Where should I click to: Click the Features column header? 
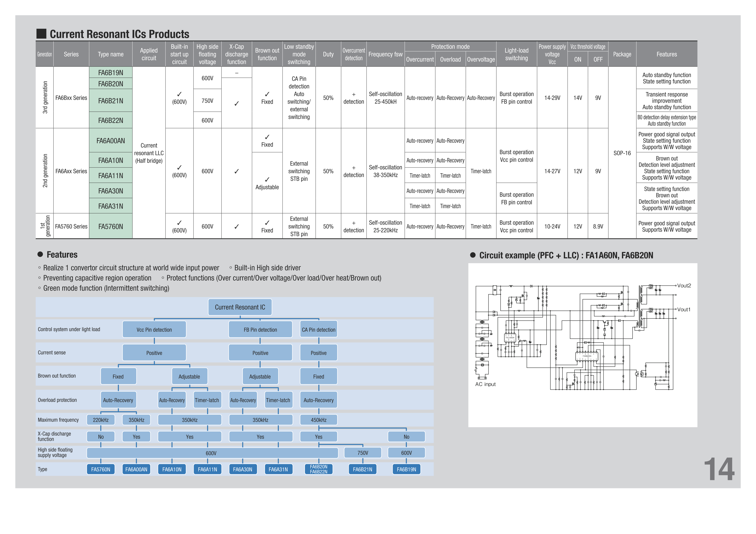click(x=667, y=54)
